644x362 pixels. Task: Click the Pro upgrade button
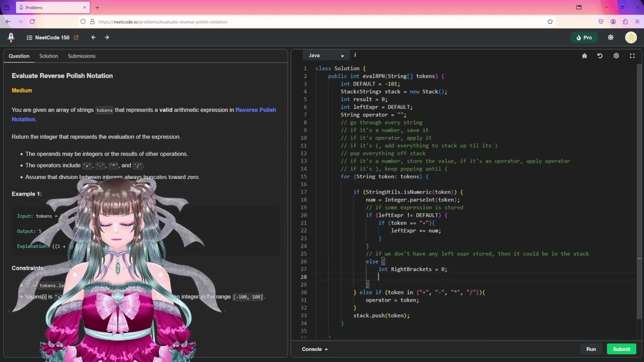[x=584, y=38]
